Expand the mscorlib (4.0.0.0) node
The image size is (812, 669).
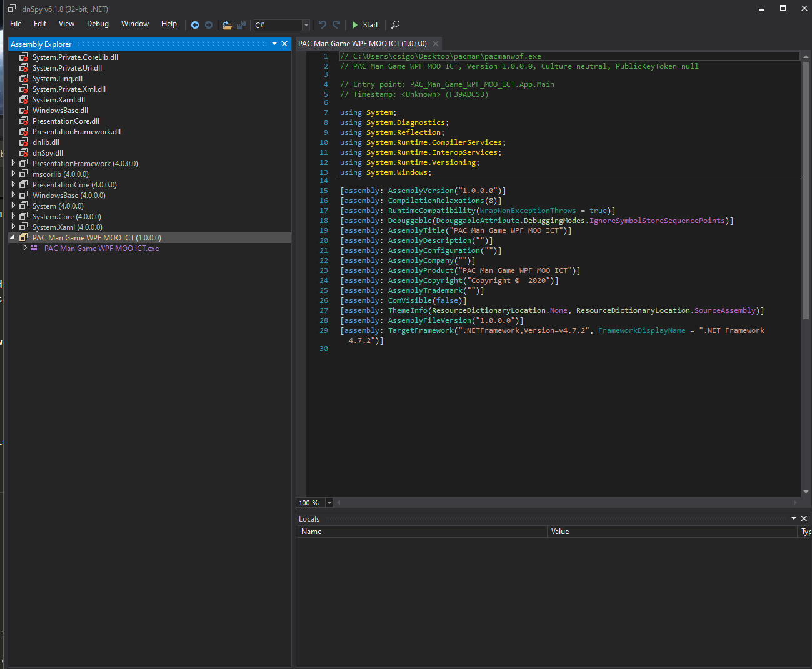point(13,174)
